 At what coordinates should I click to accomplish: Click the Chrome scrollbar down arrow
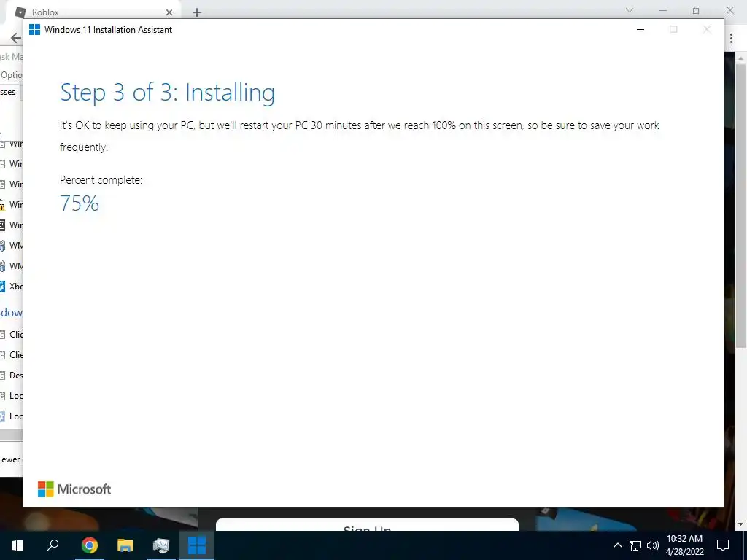(740, 524)
